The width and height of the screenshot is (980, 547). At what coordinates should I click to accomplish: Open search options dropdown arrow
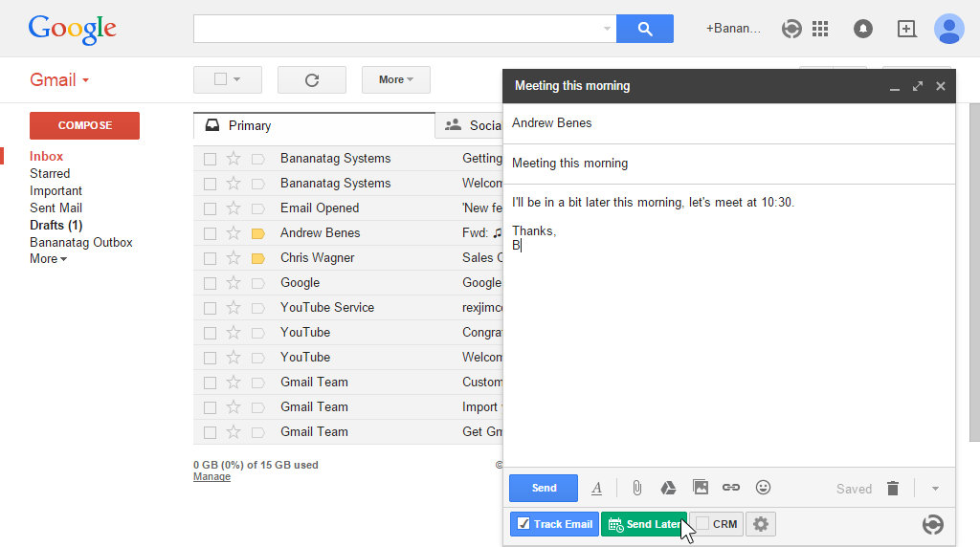tap(606, 29)
